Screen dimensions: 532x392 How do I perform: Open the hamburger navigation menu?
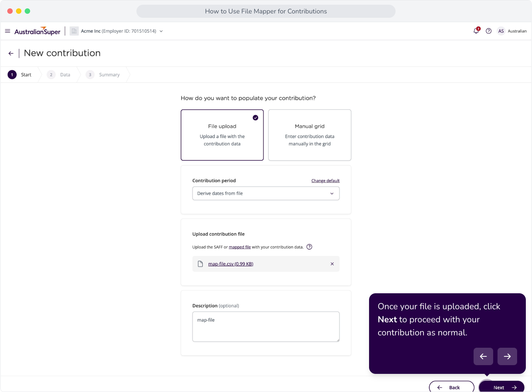pos(8,31)
